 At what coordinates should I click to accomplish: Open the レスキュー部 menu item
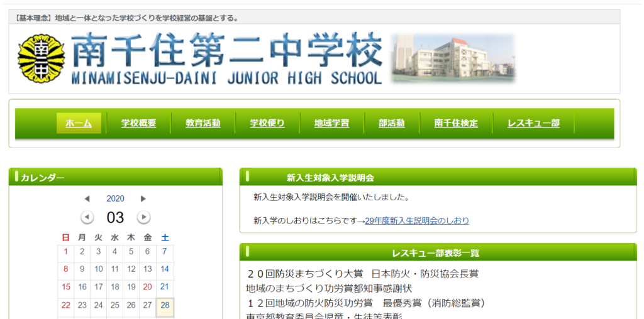click(x=533, y=123)
